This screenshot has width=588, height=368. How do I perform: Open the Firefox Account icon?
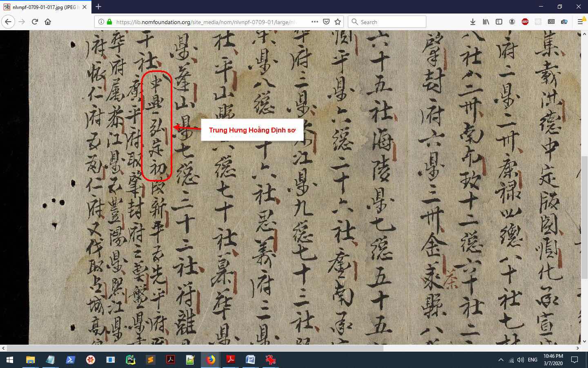[512, 22]
